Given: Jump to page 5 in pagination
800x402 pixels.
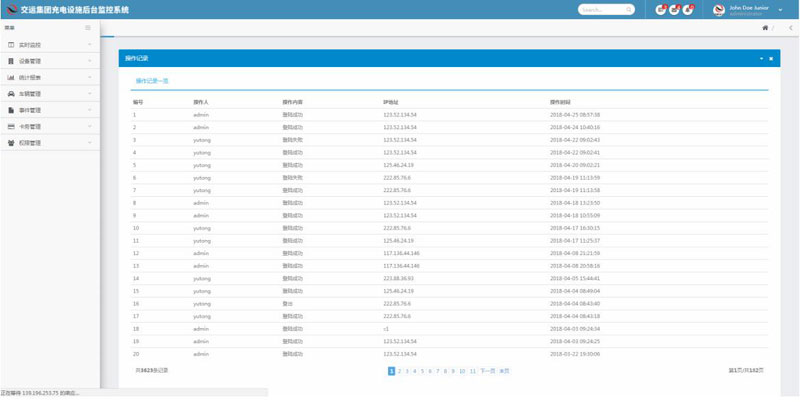Looking at the screenshot, I should pyautogui.click(x=423, y=371).
